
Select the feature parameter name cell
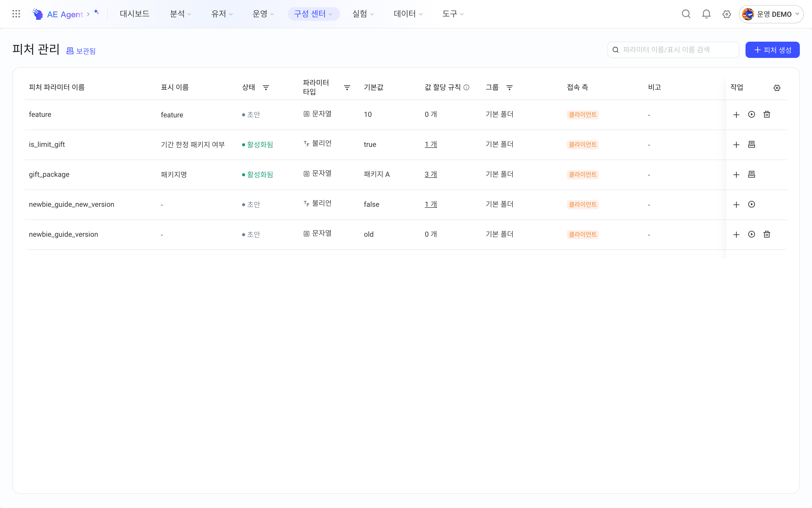[40, 114]
